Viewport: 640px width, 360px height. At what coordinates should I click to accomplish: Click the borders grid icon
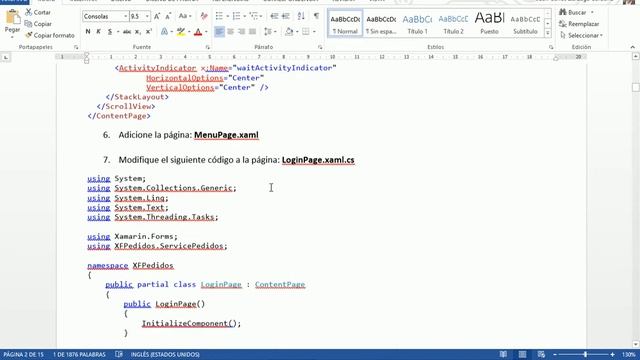click(306, 31)
